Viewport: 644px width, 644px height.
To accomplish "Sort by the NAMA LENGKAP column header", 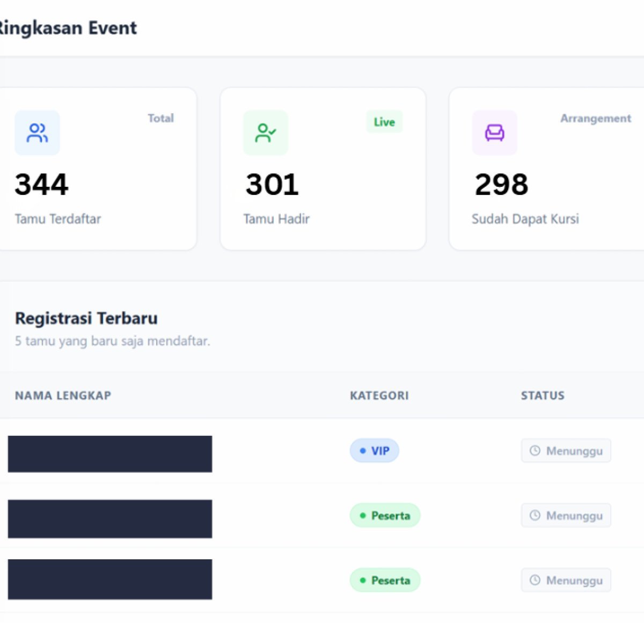I will pos(63,396).
